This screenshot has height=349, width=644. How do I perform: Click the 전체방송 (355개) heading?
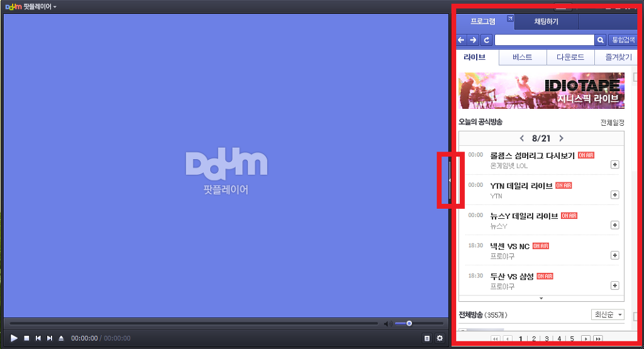tap(483, 315)
